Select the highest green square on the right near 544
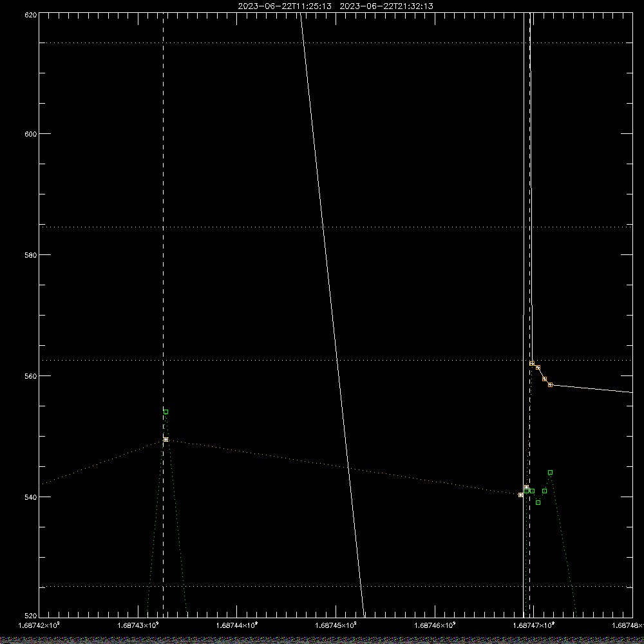 [x=551, y=472]
